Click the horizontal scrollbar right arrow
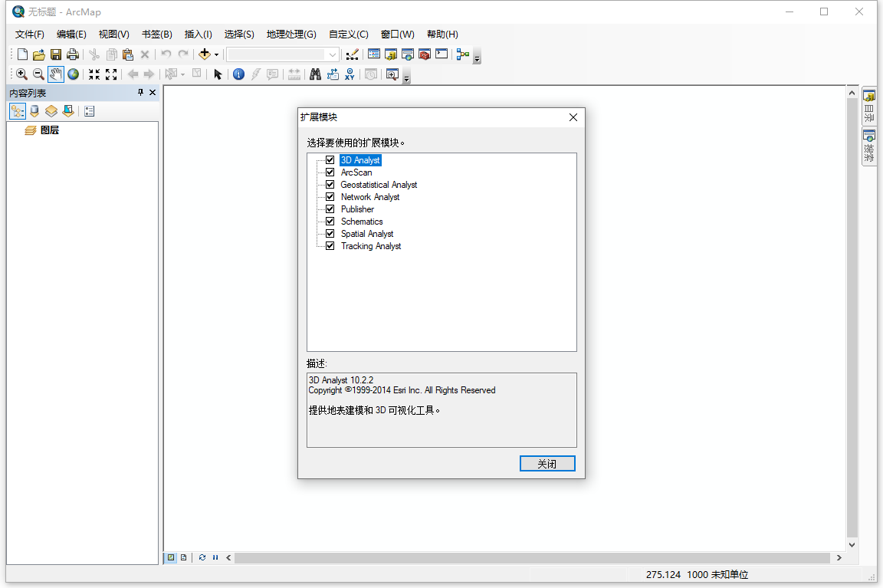883x588 pixels. [x=839, y=557]
